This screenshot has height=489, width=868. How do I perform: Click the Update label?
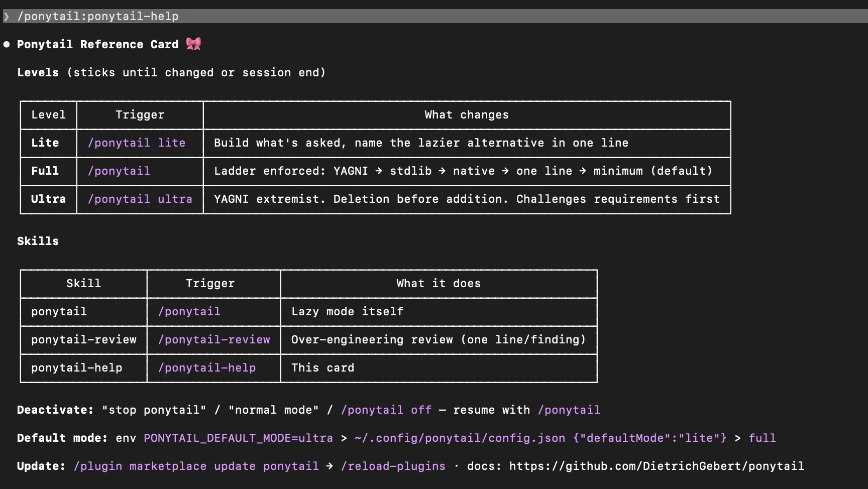41,466
